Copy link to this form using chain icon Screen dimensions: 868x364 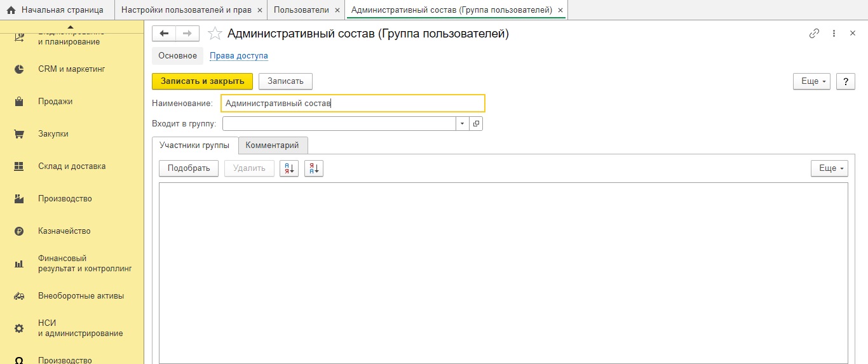click(814, 34)
